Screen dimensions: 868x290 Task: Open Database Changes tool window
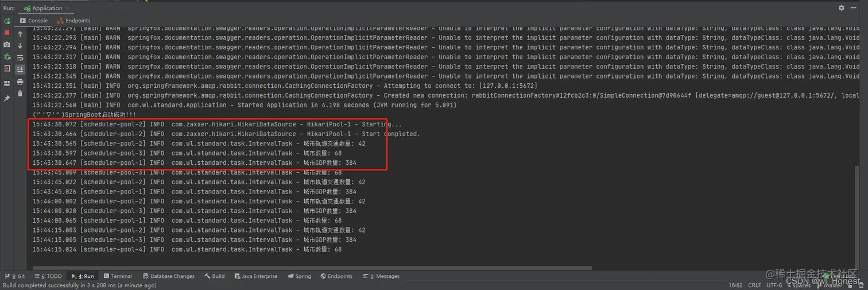pos(169,276)
